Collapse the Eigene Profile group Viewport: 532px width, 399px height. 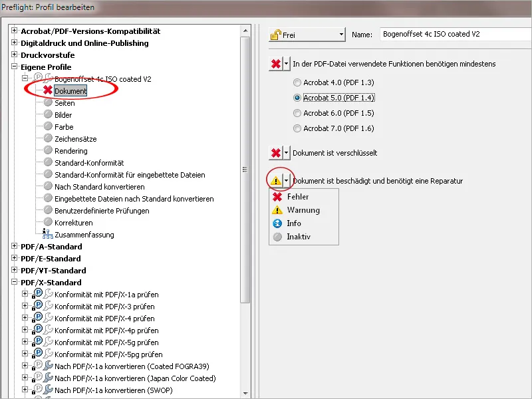14,66
